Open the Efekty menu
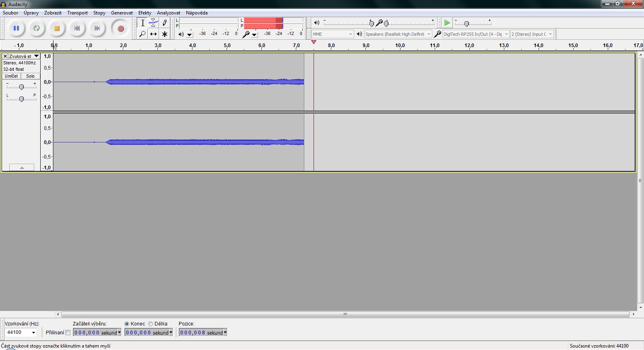 145,13
